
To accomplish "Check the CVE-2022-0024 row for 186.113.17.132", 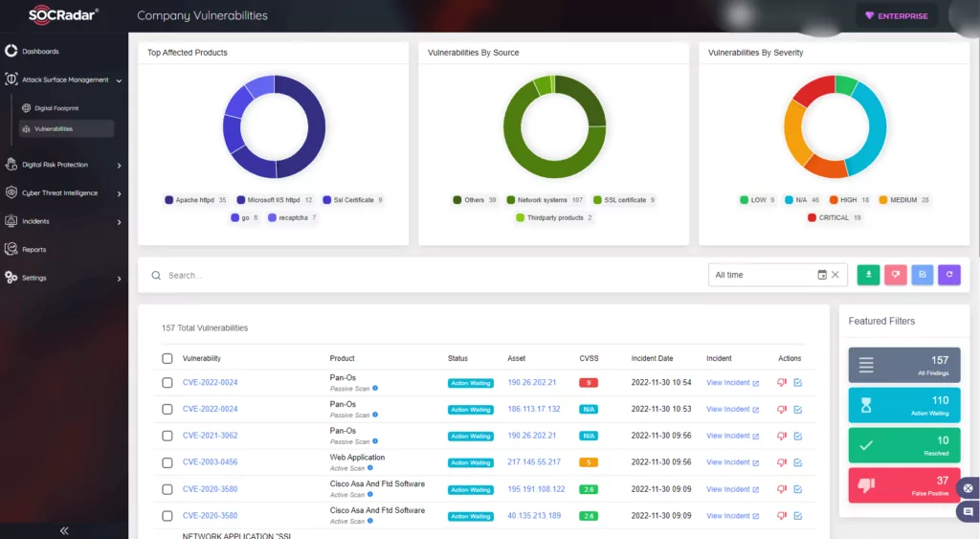I will click(167, 409).
